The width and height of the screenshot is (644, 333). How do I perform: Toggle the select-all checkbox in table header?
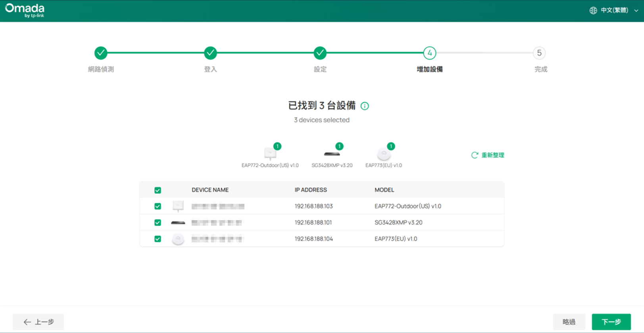coord(158,190)
